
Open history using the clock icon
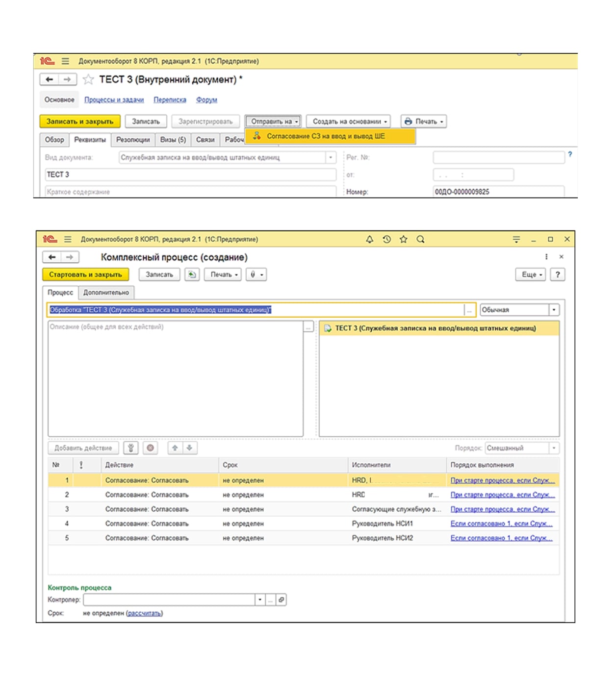coord(386,239)
